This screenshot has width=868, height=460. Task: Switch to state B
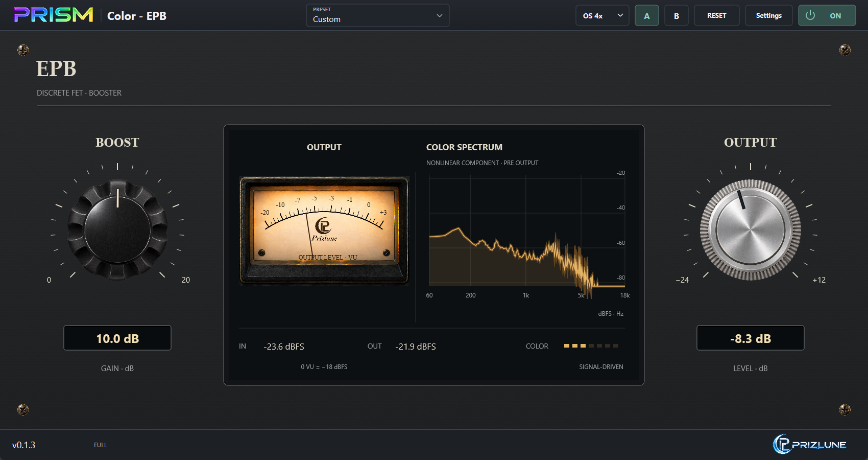676,15
